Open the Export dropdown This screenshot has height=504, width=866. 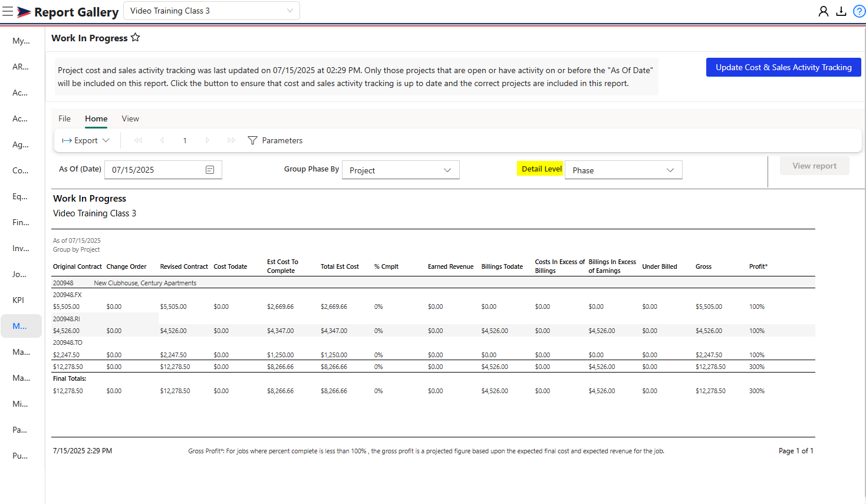(x=86, y=140)
